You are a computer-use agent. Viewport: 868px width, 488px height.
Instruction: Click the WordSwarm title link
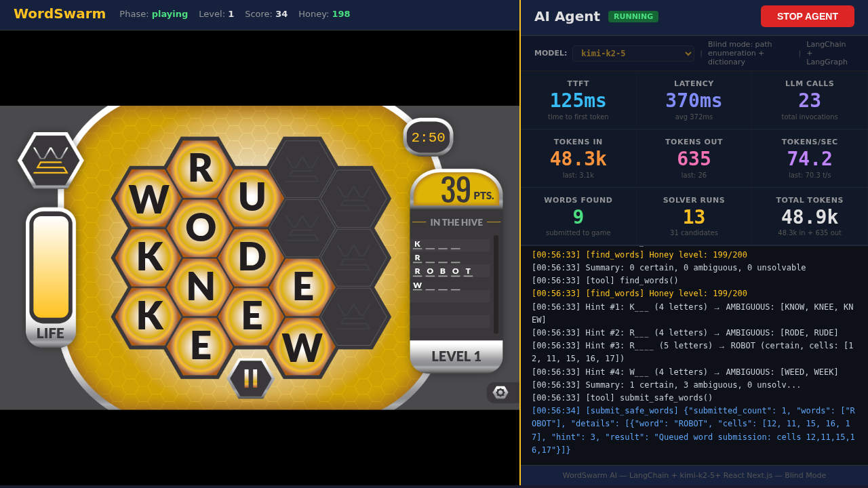coord(60,14)
